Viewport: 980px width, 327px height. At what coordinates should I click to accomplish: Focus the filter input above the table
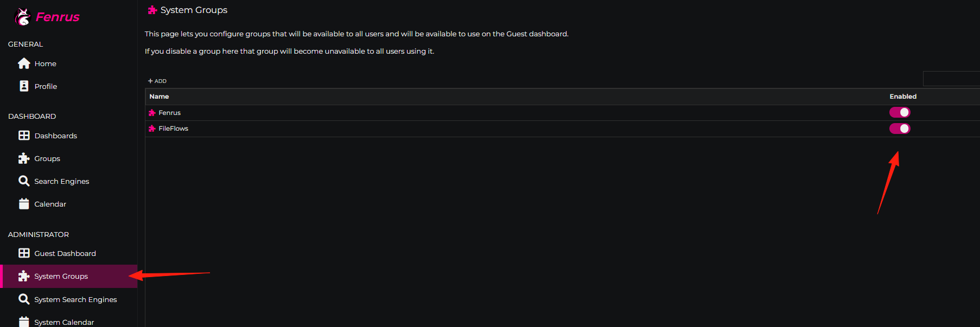click(x=951, y=79)
